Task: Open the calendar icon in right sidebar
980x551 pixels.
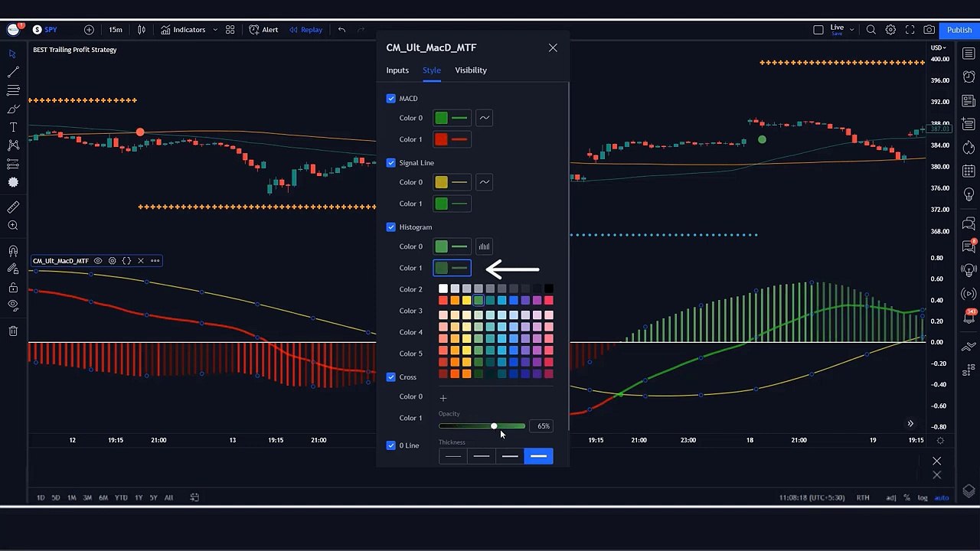Action: click(x=969, y=171)
